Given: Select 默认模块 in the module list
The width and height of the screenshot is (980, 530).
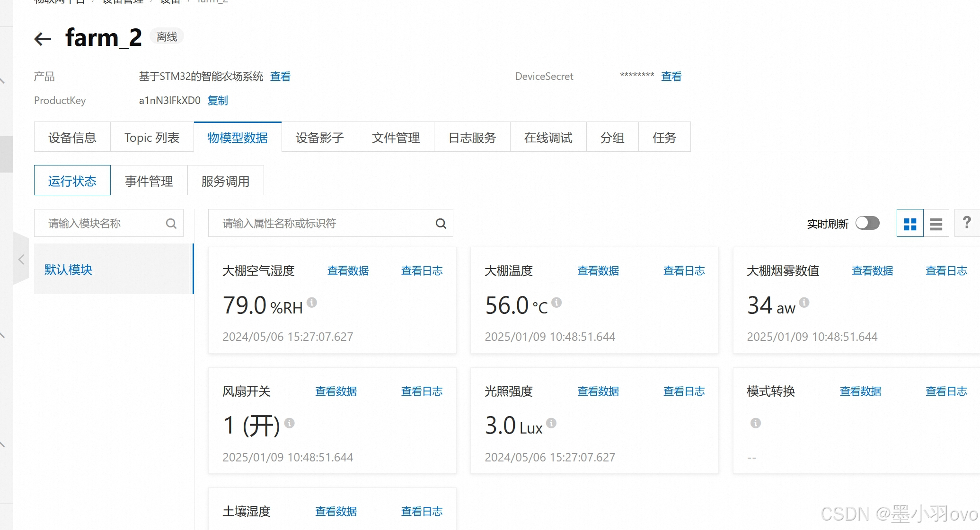Looking at the screenshot, I should (x=69, y=269).
